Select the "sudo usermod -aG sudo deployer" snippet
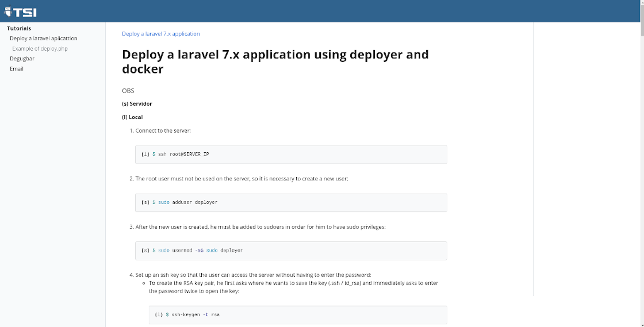 click(x=291, y=251)
